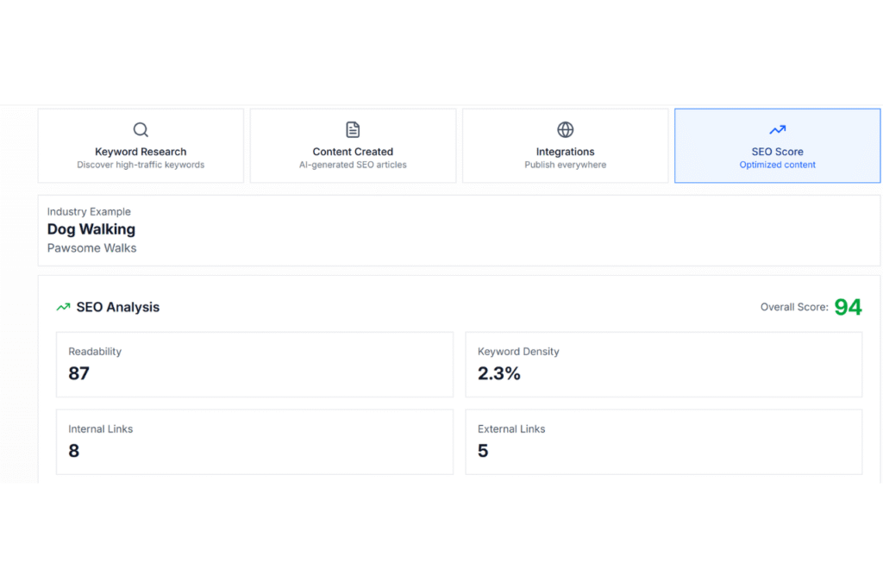Click the Discover high-traffic keywords subtitle

(141, 164)
